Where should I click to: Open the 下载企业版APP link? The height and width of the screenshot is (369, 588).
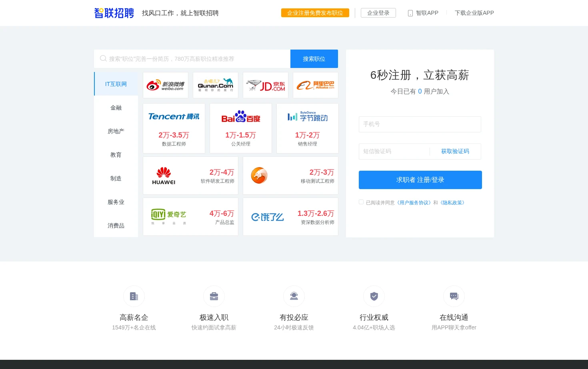tap(474, 13)
